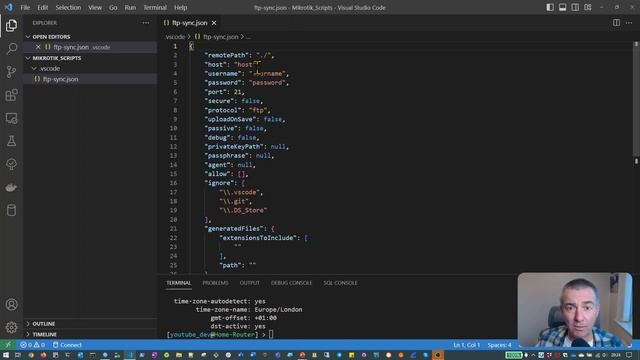The image size is (640, 360).
Task: Click the "generatedFiles" key on line 21
Action: point(234,229)
